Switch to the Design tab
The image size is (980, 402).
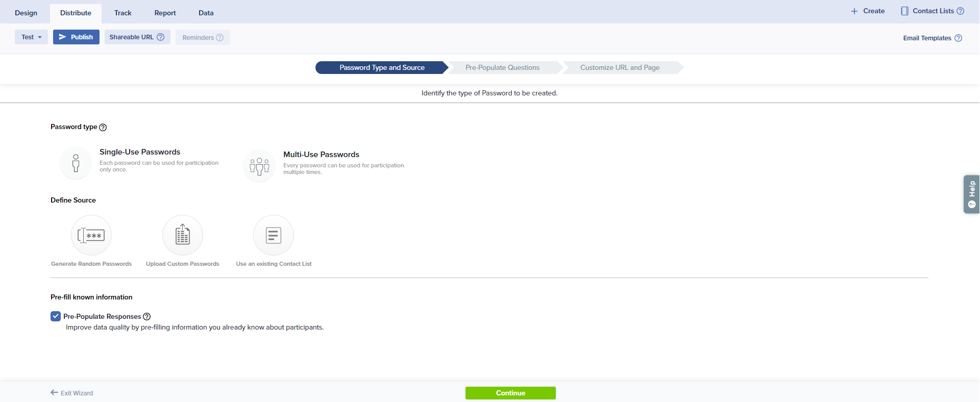click(x=26, y=13)
